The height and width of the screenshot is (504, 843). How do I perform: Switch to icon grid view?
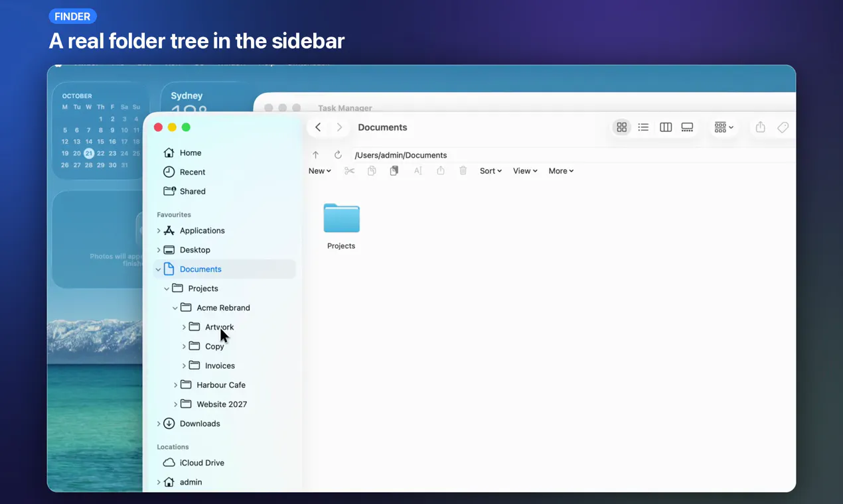622,127
